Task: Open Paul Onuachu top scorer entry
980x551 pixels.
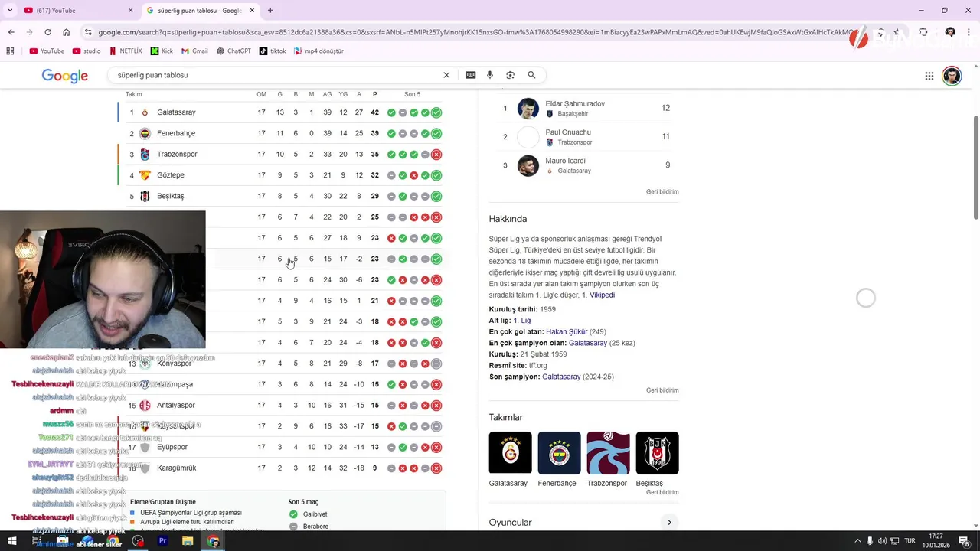Action: [x=584, y=137]
